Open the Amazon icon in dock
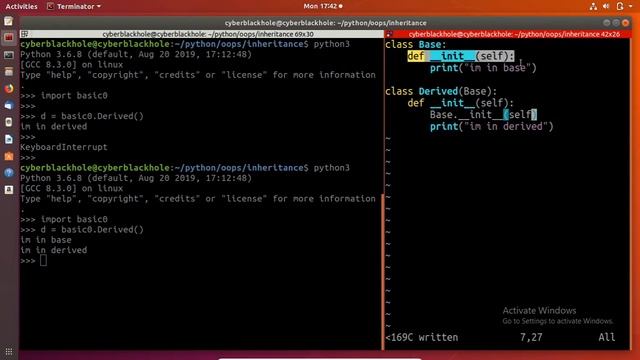This screenshot has width=640, height=360. (x=9, y=190)
